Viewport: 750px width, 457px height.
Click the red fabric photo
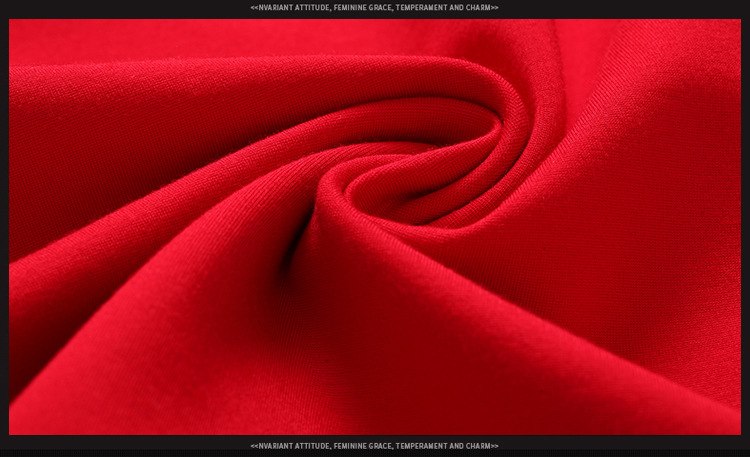click(x=374, y=227)
